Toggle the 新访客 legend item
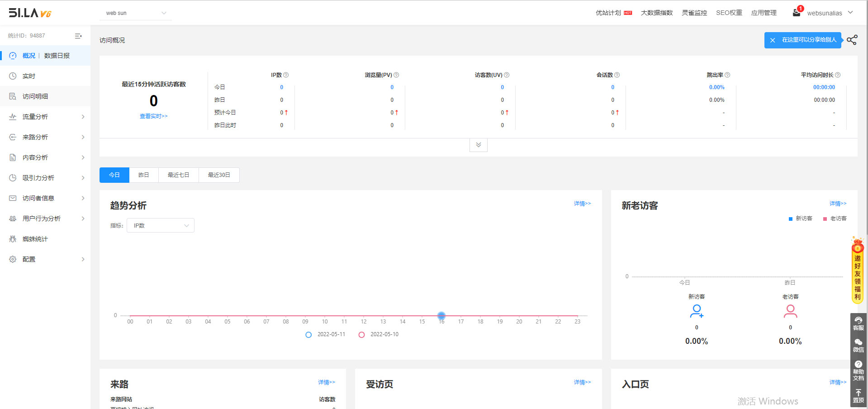The height and width of the screenshot is (409, 868). (800, 219)
